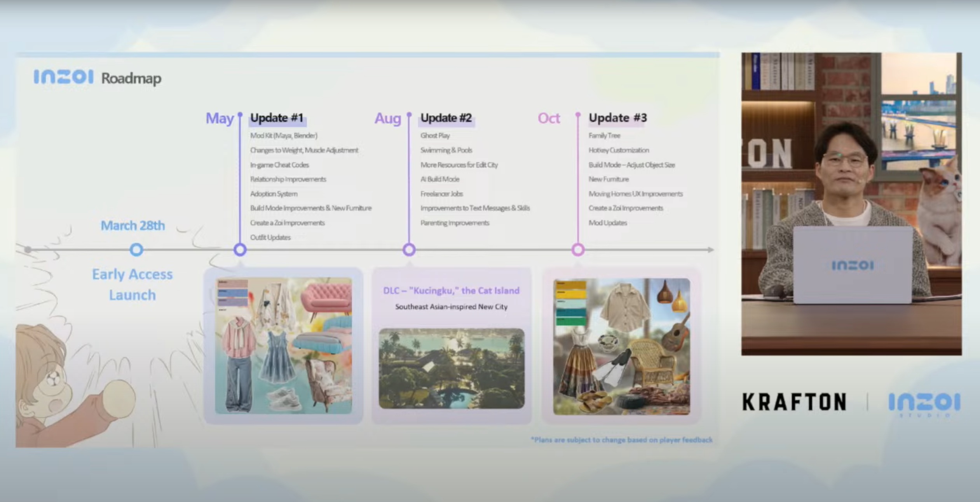The height and width of the screenshot is (502, 980).
Task: Click the Relationship Improvements entry
Action: 288,179
